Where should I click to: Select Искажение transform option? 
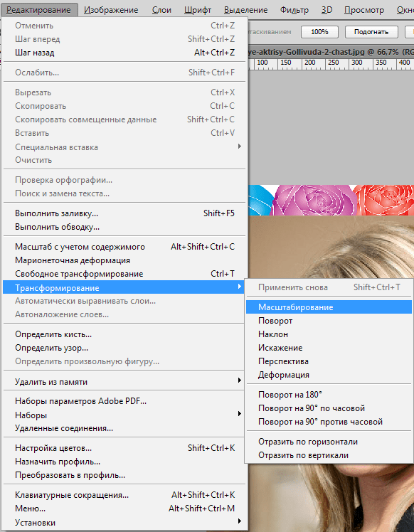click(329, 348)
